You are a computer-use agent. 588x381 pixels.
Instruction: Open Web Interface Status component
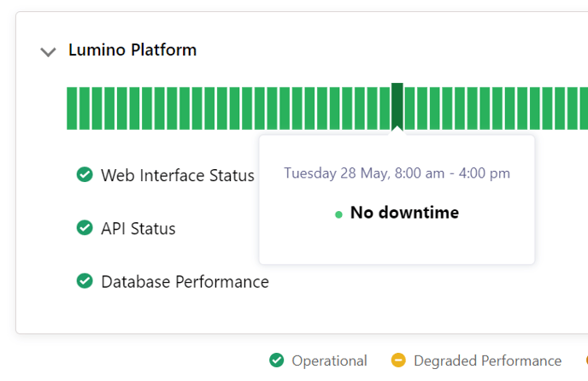(x=178, y=175)
